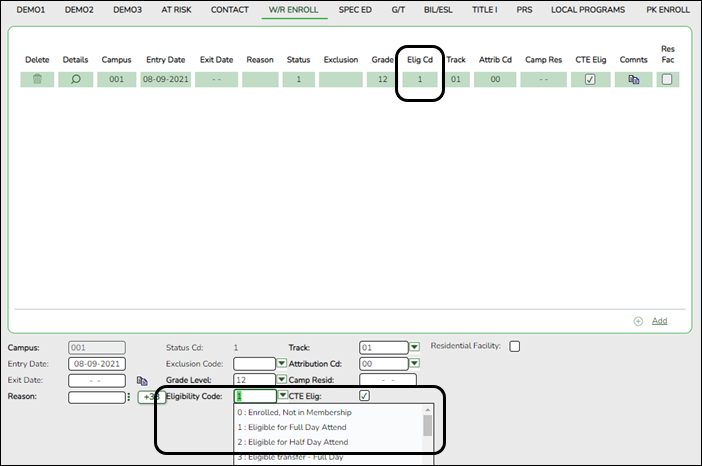Click the Track cell showing 01
This screenshot has height=466, width=702.
456,79
